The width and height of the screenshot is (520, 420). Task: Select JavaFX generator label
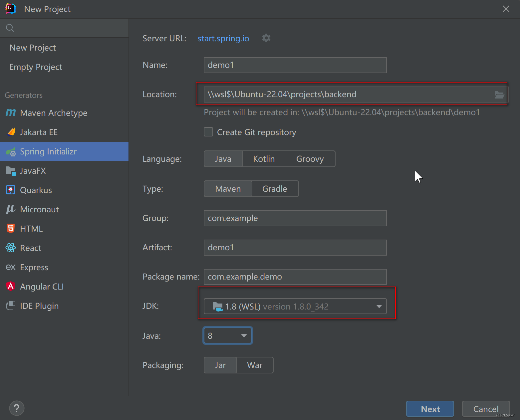point(33,171)
